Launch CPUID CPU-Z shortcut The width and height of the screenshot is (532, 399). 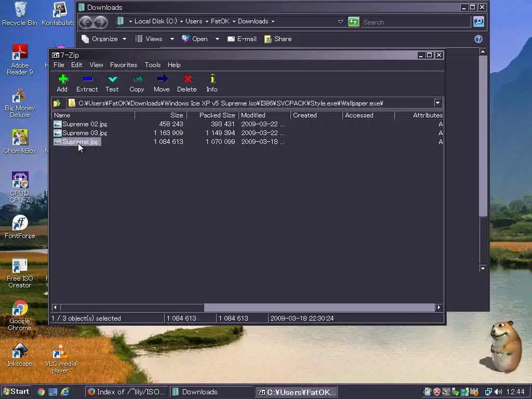pos(20,187)
